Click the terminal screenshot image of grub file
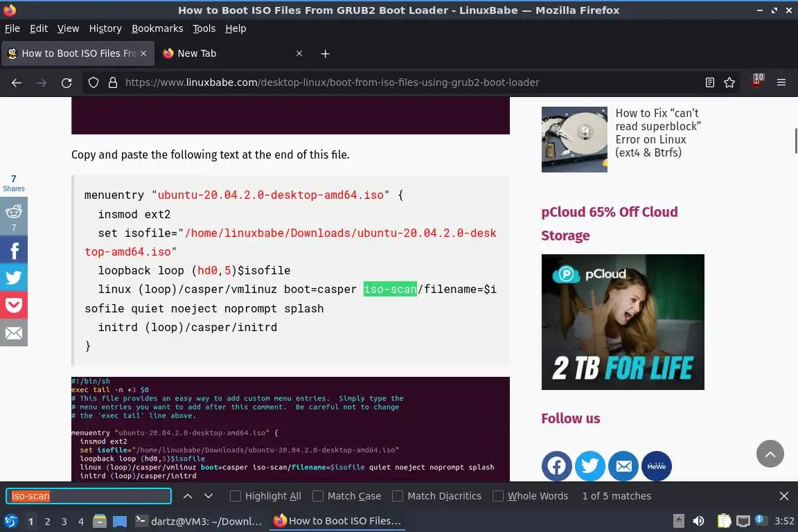 click(290, 429)
